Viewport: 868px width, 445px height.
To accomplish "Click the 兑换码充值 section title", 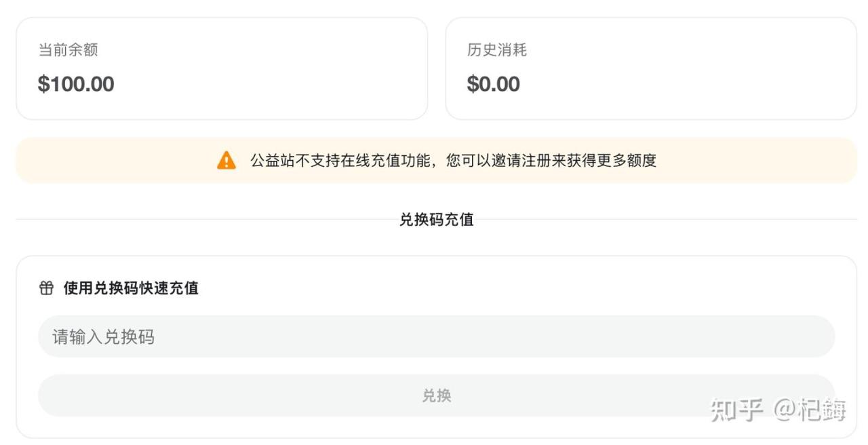I will (x=436, y=220).
